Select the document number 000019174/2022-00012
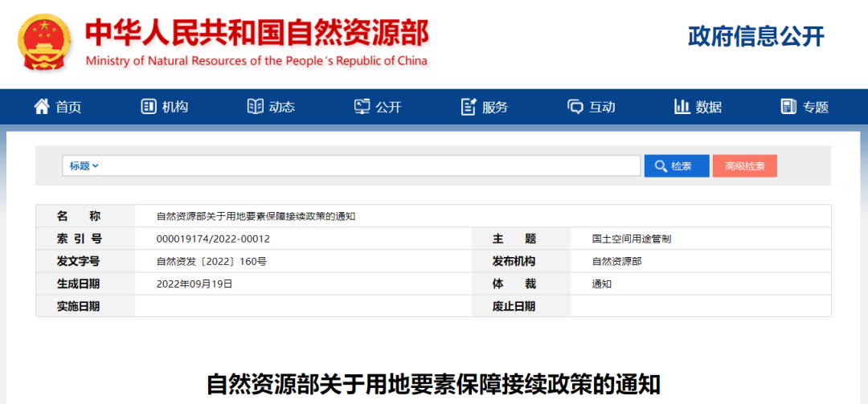The height and width of the screenshot is (404, 868). pos(213,239)
